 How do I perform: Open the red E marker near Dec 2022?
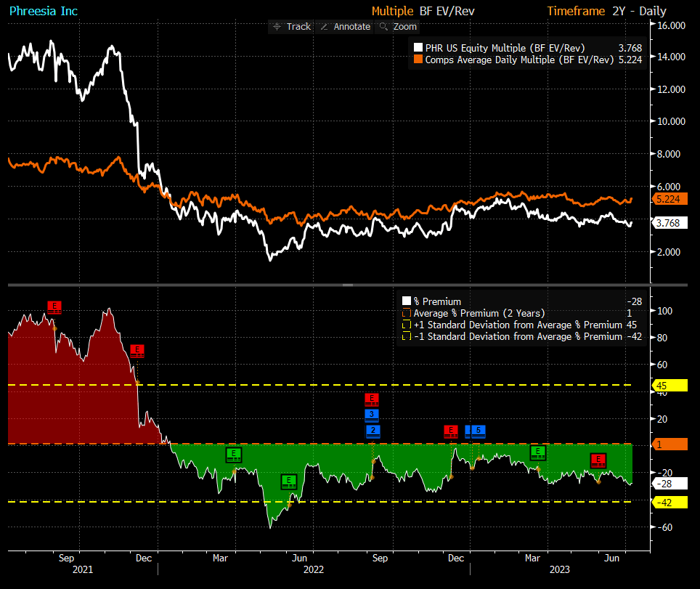tap(451, 431)
